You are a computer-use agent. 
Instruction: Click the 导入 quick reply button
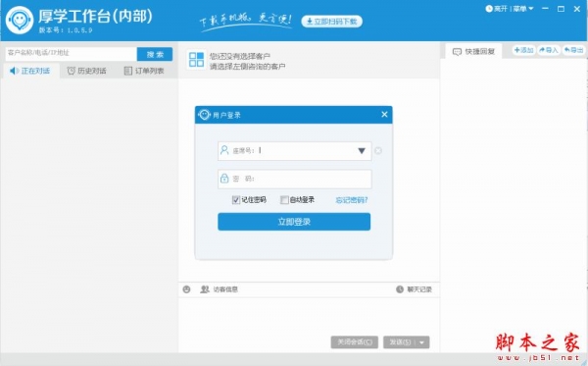(x=549, y=50)
